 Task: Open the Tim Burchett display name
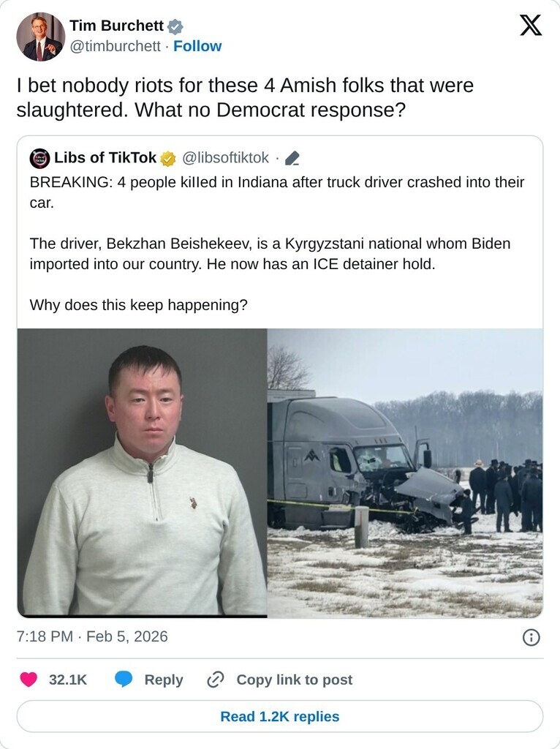(116, 26)
